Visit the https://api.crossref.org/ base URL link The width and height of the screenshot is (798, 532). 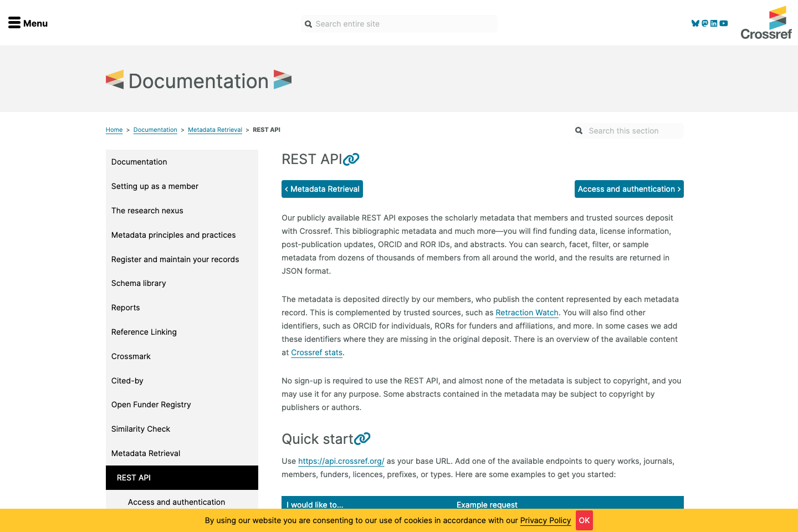click(341, 461)
